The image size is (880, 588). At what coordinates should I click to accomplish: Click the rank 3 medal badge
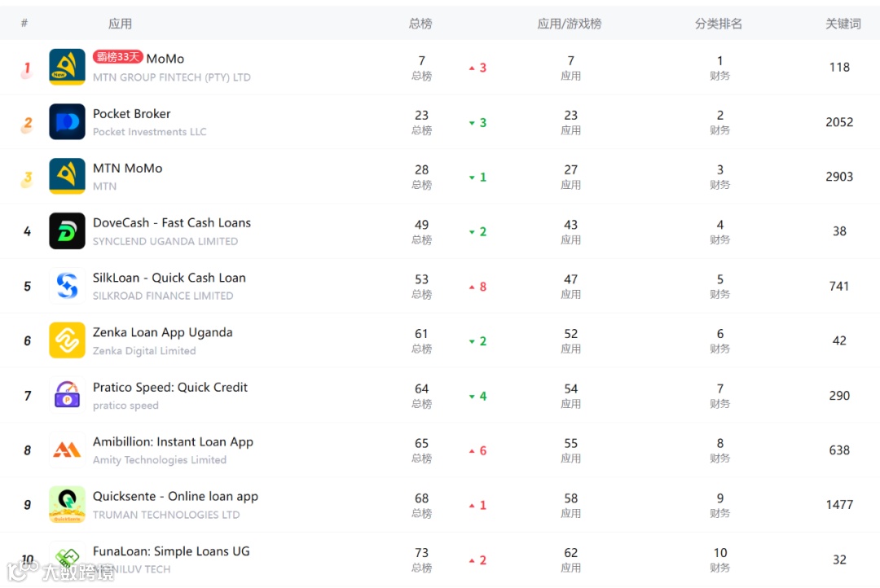pos(27,179)
